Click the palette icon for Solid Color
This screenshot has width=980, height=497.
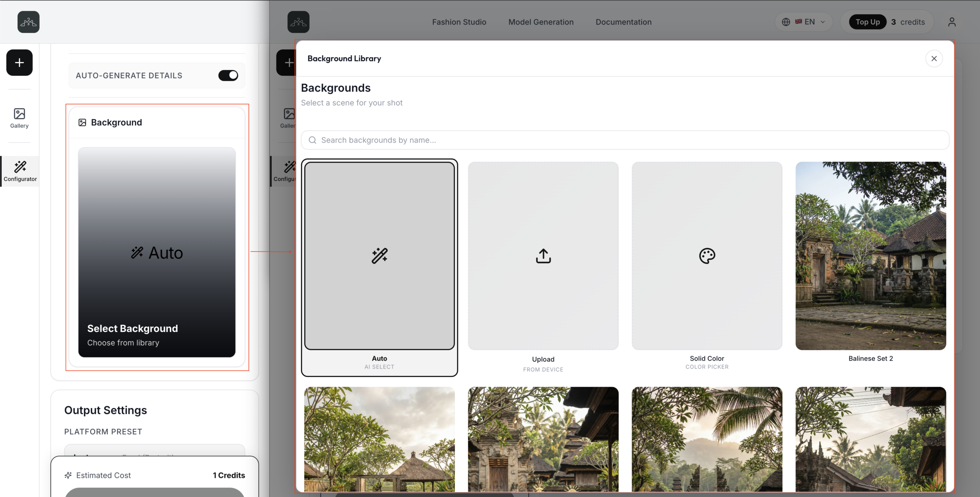point(707,256)
